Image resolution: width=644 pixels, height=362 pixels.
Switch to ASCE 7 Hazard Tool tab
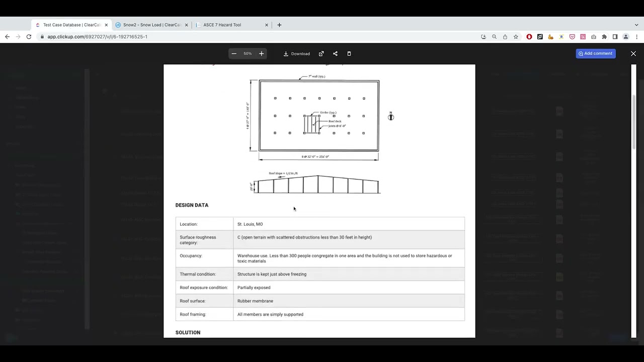coord(232,25)
